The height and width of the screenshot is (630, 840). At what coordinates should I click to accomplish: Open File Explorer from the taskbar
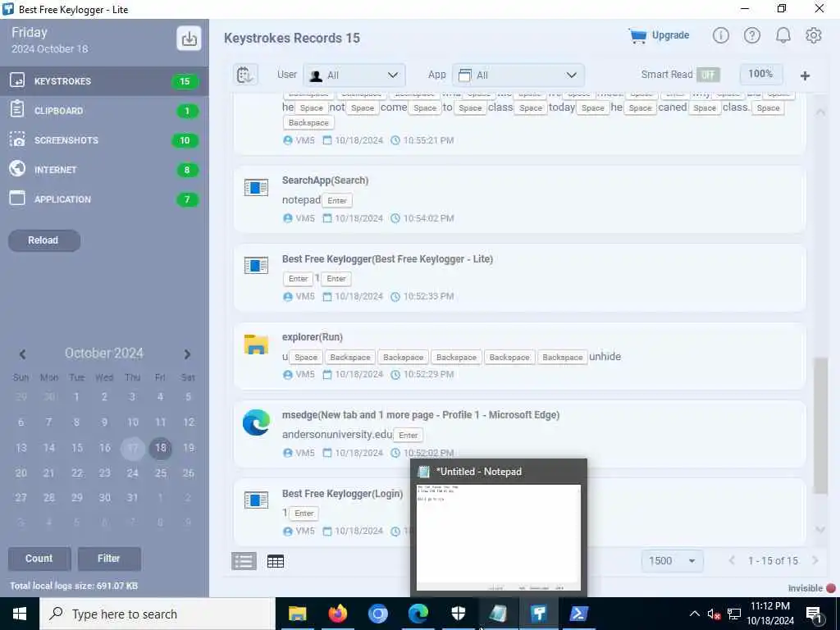coord(297,614)
